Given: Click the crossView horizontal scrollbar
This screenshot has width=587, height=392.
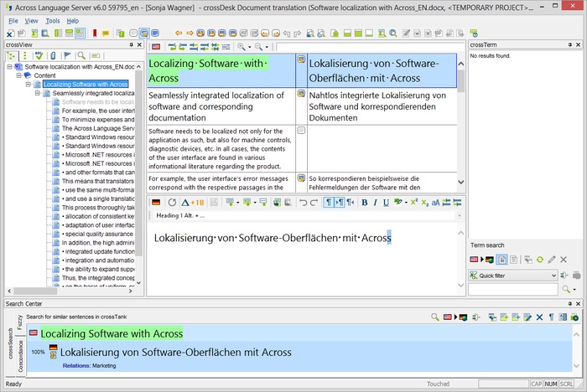Looking at the screenshot, I should point(70,291).
